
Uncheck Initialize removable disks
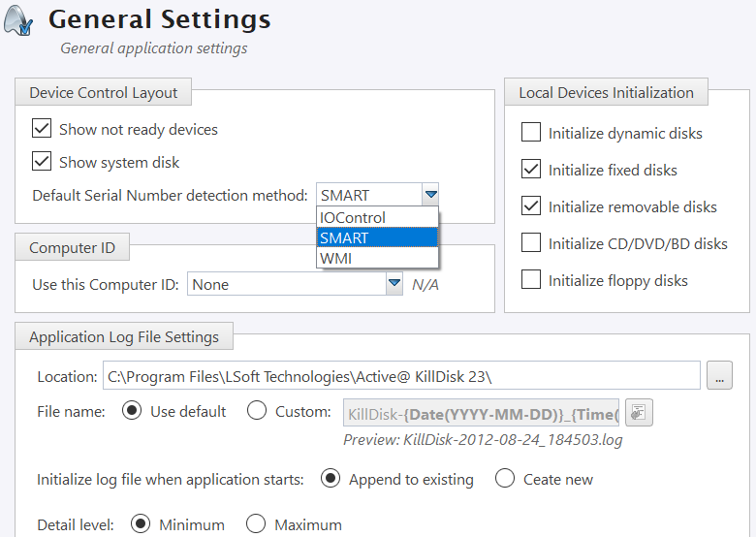coord(531,206)
